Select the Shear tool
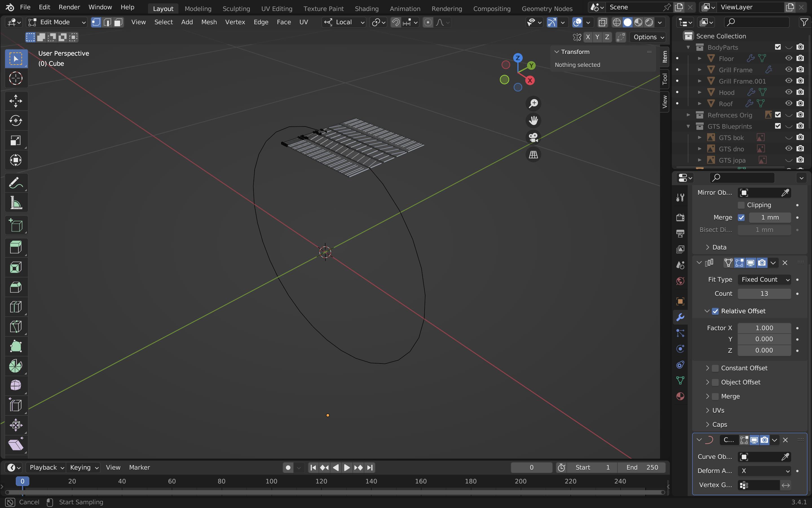Image resolution: width=812 pixels, height=508 pixels. [x=16, y=445]
